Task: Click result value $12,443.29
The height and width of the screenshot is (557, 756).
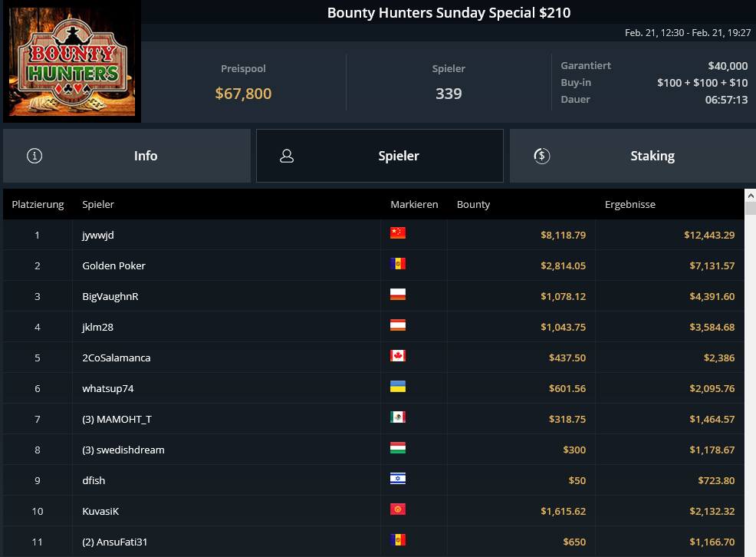Action: tap(709, 236)
